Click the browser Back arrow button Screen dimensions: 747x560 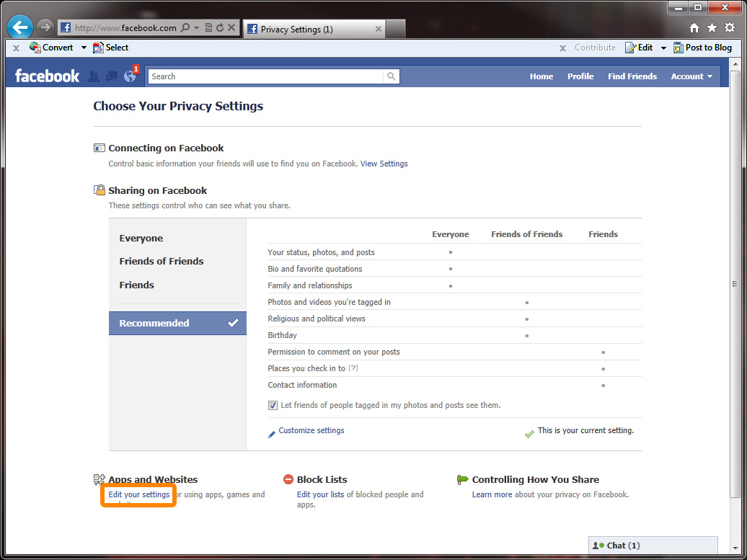tap(20, 27)
